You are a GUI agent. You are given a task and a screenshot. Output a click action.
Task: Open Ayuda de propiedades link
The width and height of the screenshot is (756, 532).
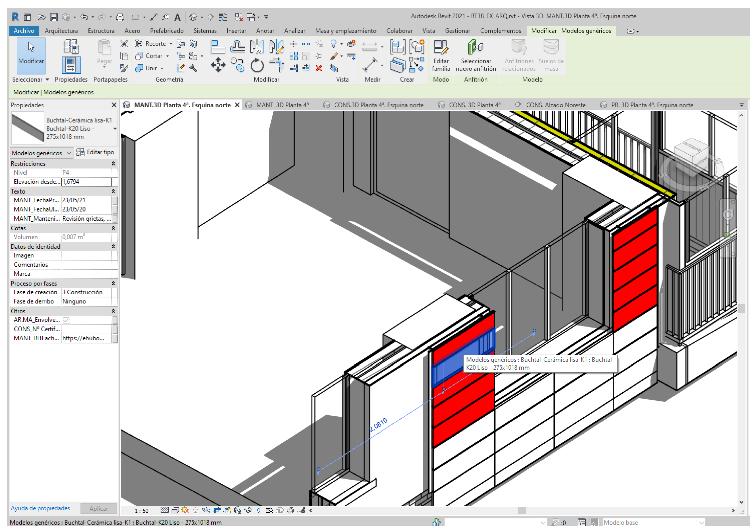click(x=40, y=508)
